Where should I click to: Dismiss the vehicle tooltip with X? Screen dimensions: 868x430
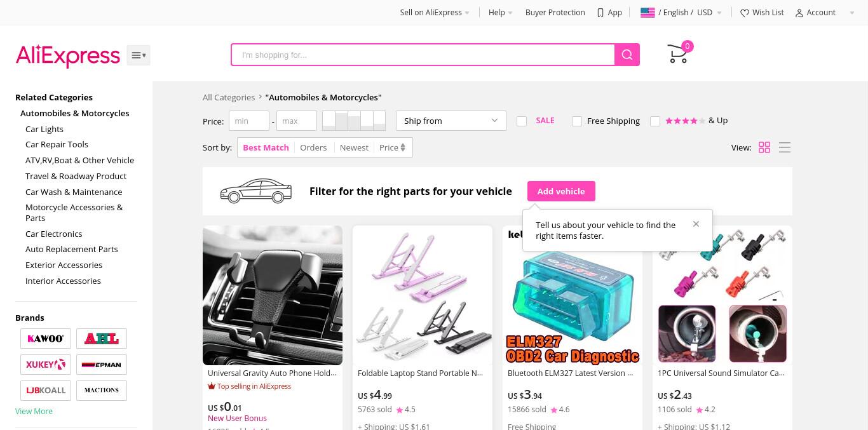pyautogui.click(x=696, y=224)
